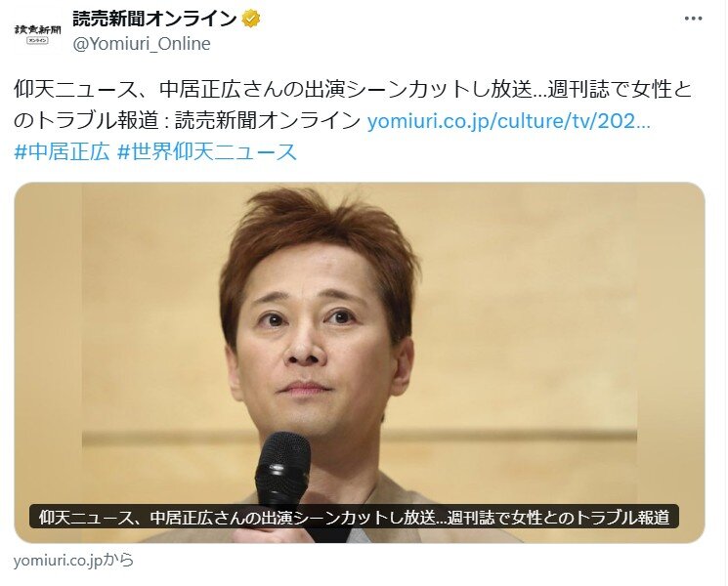
Task: Click the second line of the tweet text
Action: click(x=332, y=121)
